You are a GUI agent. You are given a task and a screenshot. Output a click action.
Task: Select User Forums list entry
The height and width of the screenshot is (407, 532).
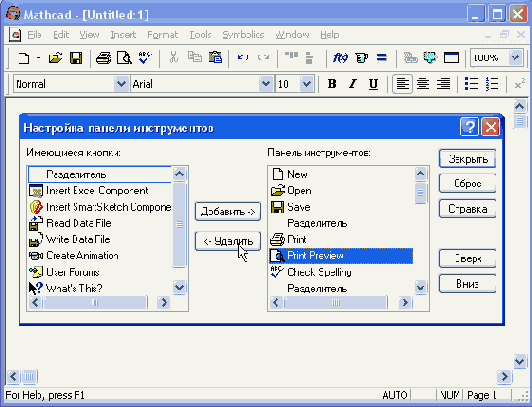100,272
